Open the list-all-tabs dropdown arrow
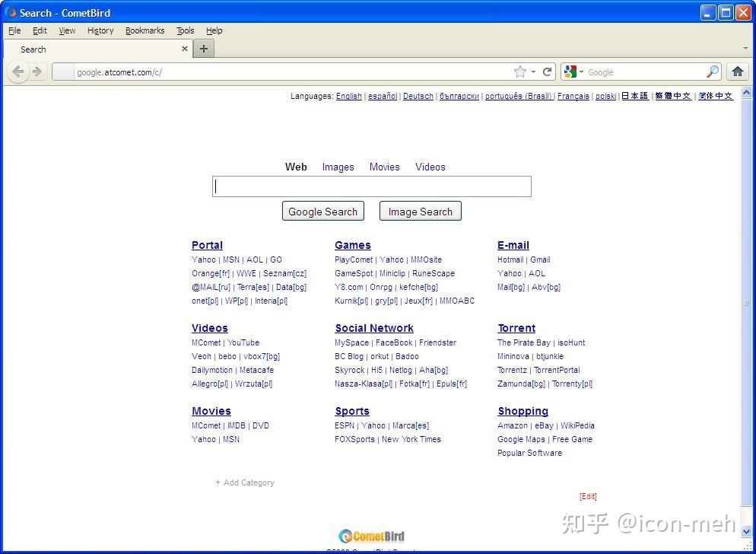The width and height of the screenshot is (756, 554). (745, 48)
